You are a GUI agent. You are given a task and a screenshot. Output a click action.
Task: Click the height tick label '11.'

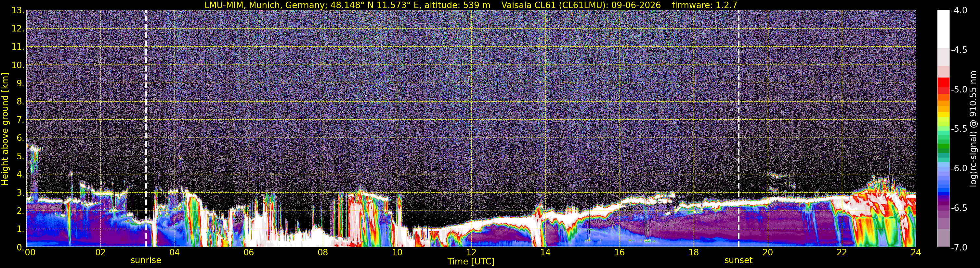click(18, 47)
